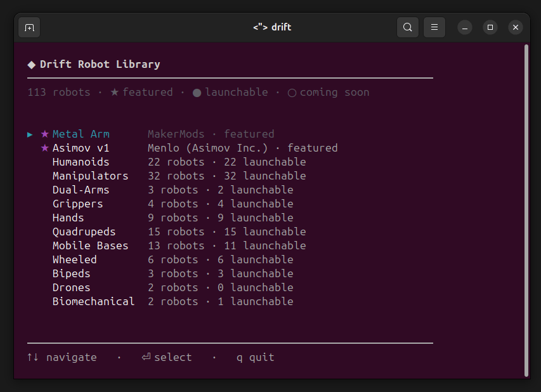The height and width of the screenshot is (392, 541).
Task: Click '2 robots · 0 launchable' text
Action: point(221,287)
